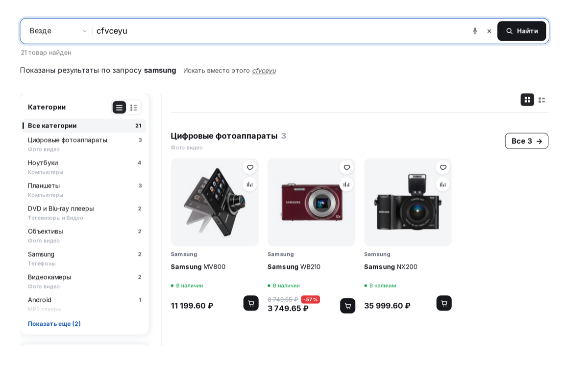The image size is (588, 366).
Task: Filter by Android MP3 players category
Action: pos(84,304)
